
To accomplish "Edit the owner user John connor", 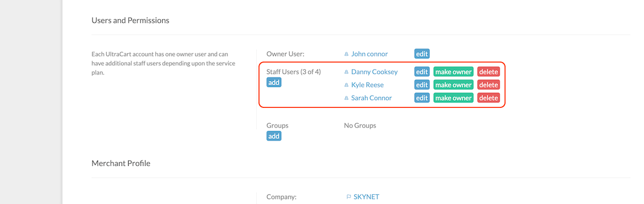I will coord(422,53).
